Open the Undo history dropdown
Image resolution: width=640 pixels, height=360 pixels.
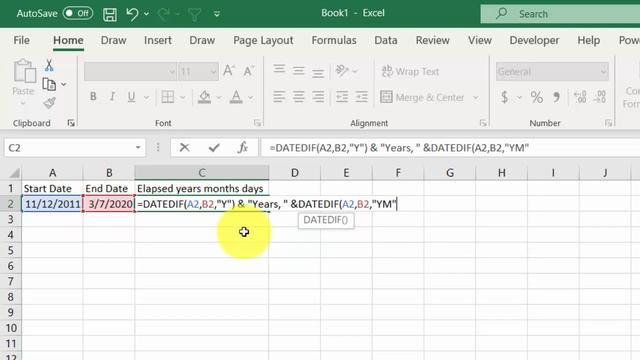click(147, 14)
